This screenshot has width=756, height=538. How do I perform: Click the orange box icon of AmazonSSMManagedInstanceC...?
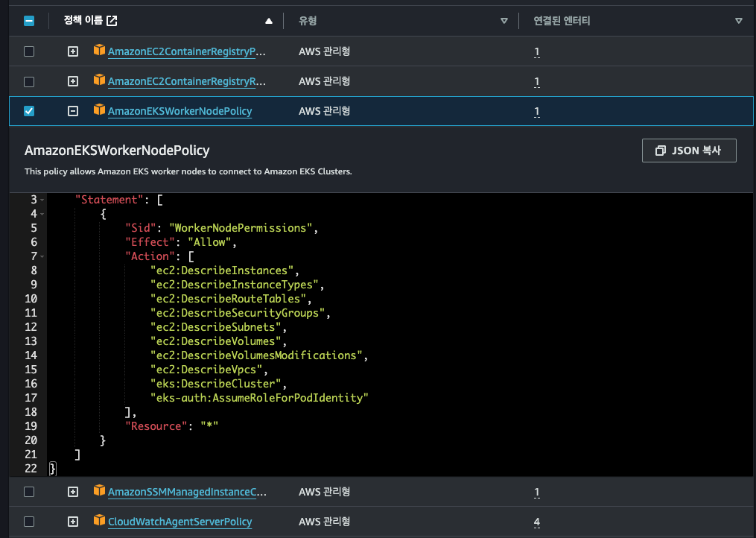pos(99,490)
